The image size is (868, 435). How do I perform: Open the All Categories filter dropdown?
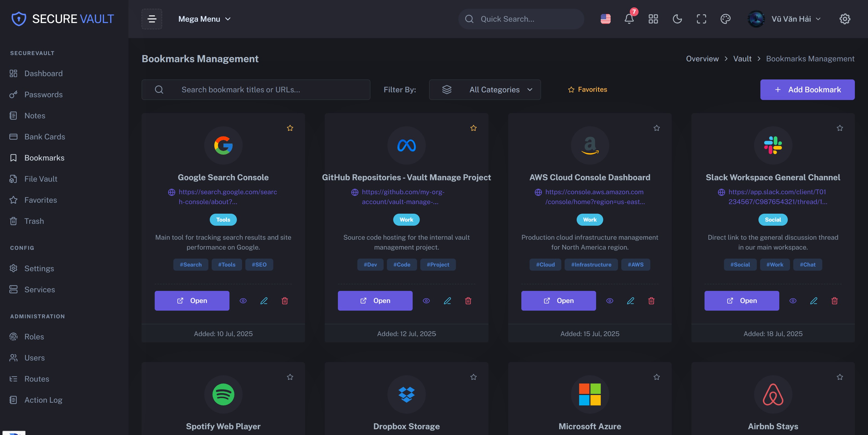click(485, 89)
